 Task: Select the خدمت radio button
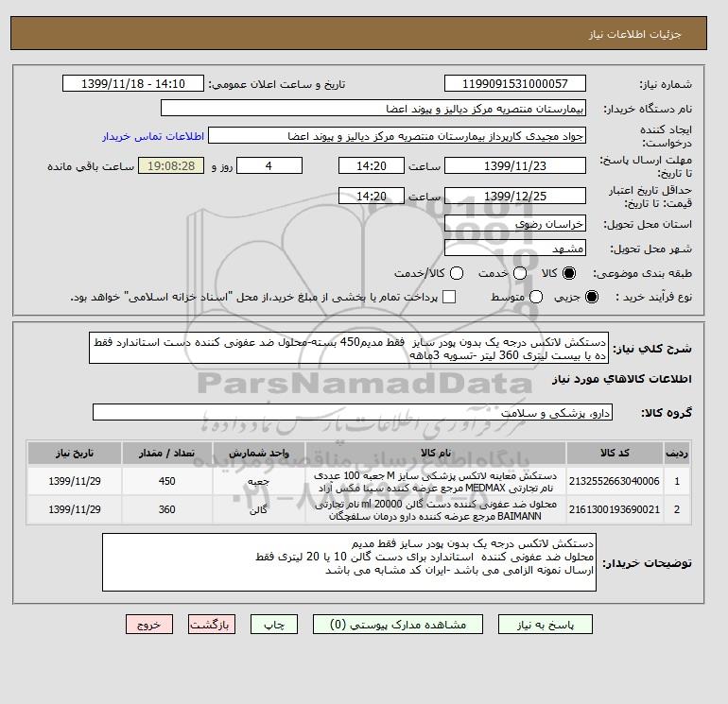[x=520, y=273]
